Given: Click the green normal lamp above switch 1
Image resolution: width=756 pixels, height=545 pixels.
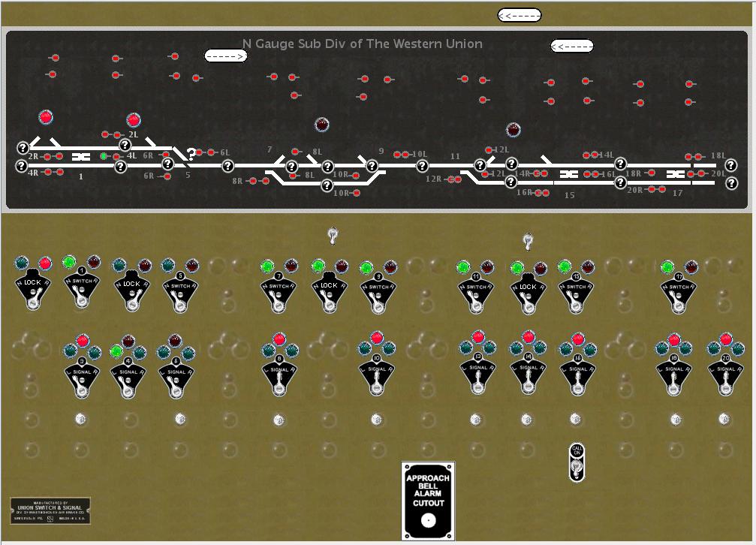Looking at the screenshot, I should point(69,263).
